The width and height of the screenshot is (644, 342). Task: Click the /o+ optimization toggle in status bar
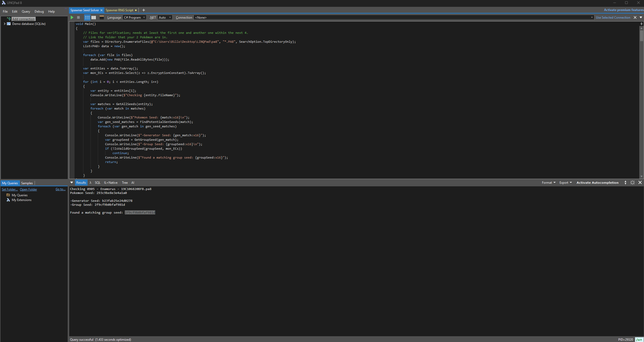(639, 340)
